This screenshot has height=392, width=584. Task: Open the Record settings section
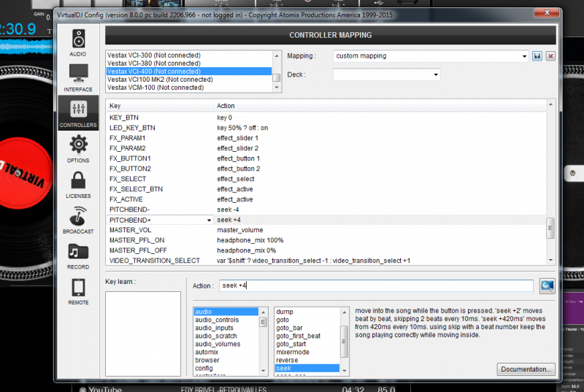click(x=78, y=255)
